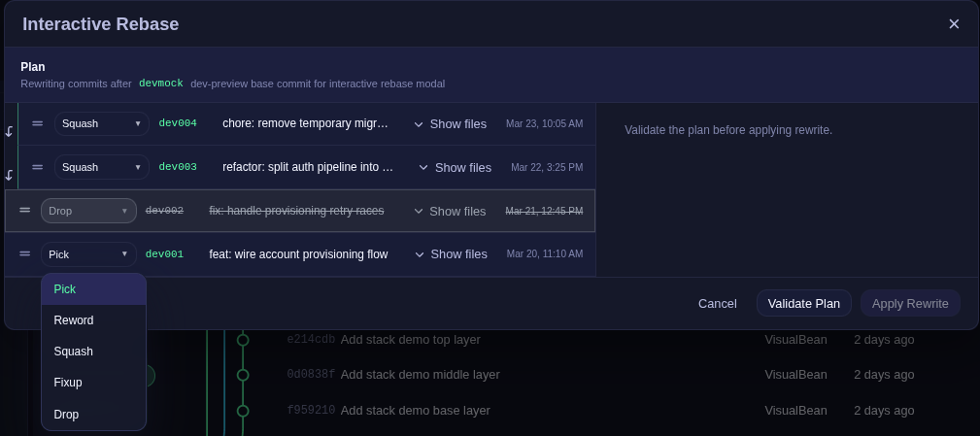Click timestamp Mar 23, 10:05 AM
This screenshot has height=436, width=980.
tap(544, 123)
